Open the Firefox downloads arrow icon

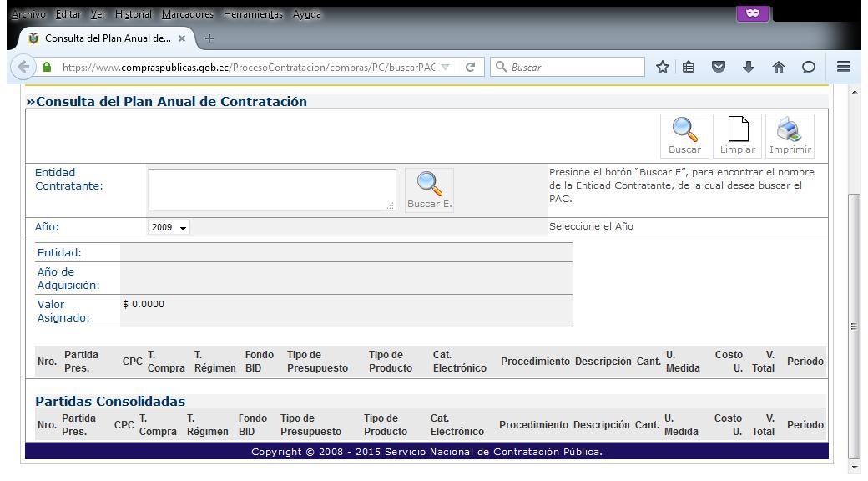[748, 68]
